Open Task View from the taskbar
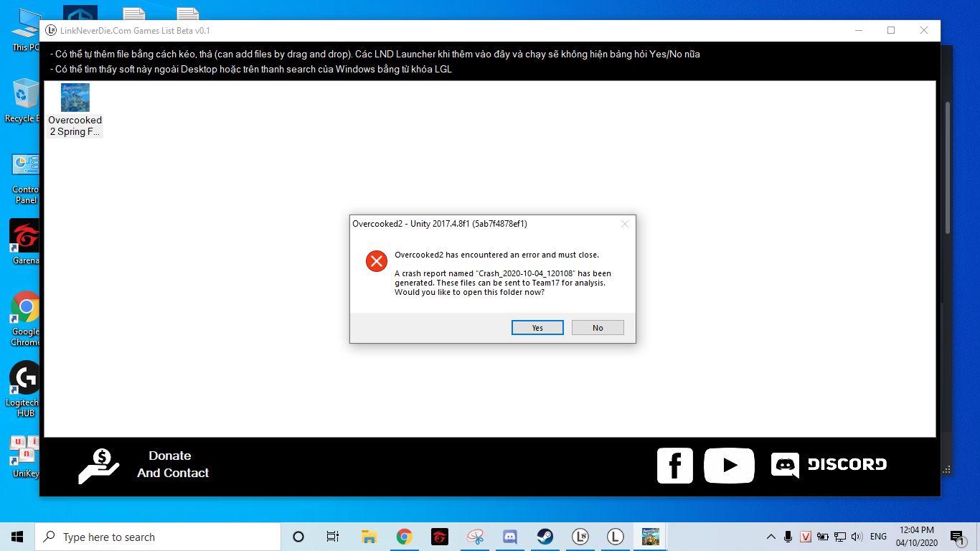The width and height of the screenshot is (980, 551). pyautogui.click(x=333, y=537)
